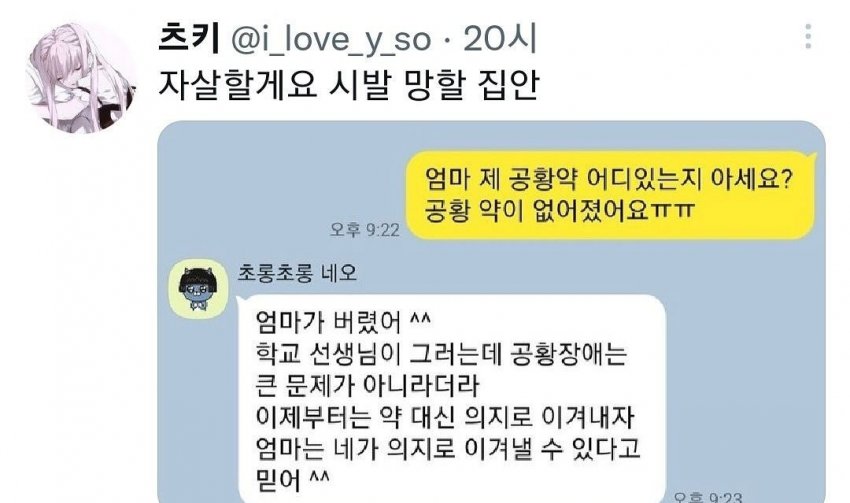Select the tweet text above the image
850x503 pixels.
348,84
